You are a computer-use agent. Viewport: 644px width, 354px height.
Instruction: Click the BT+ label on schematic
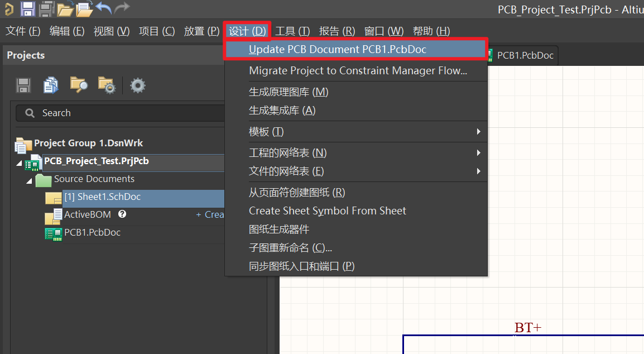[x=528, y=328]
